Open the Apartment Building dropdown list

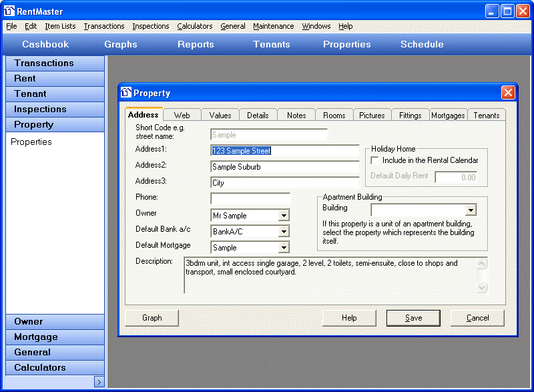pos(471,210)
